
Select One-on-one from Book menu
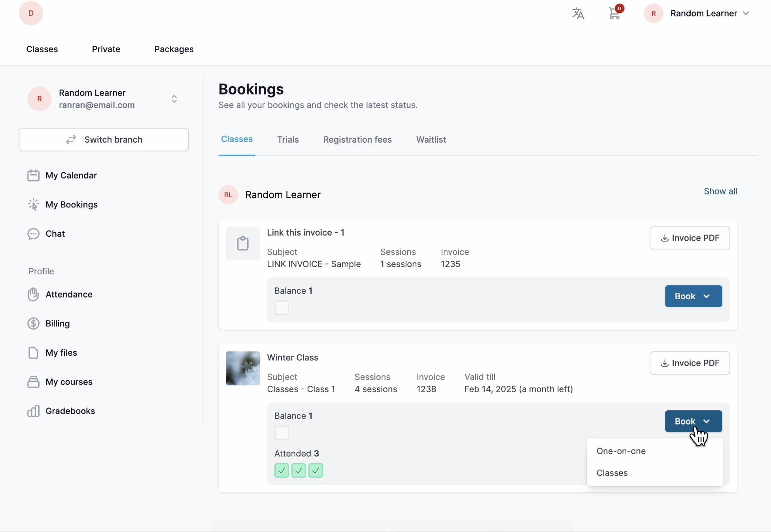pyautogui.click(x=621, y=451)
